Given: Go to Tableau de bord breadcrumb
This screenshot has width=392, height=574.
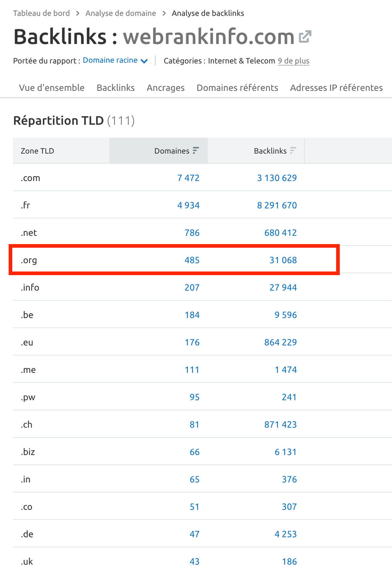Looking at the screenshot, I should click(42, 13).
